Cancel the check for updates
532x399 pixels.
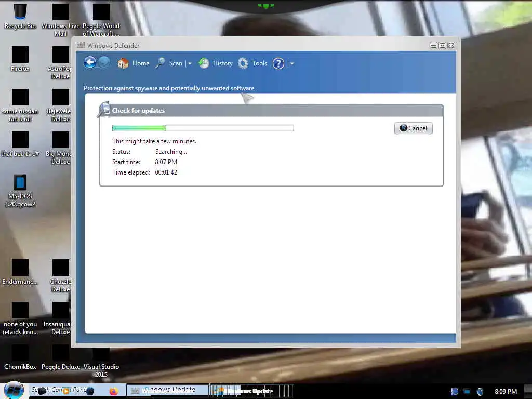click(x=413, y=128)
